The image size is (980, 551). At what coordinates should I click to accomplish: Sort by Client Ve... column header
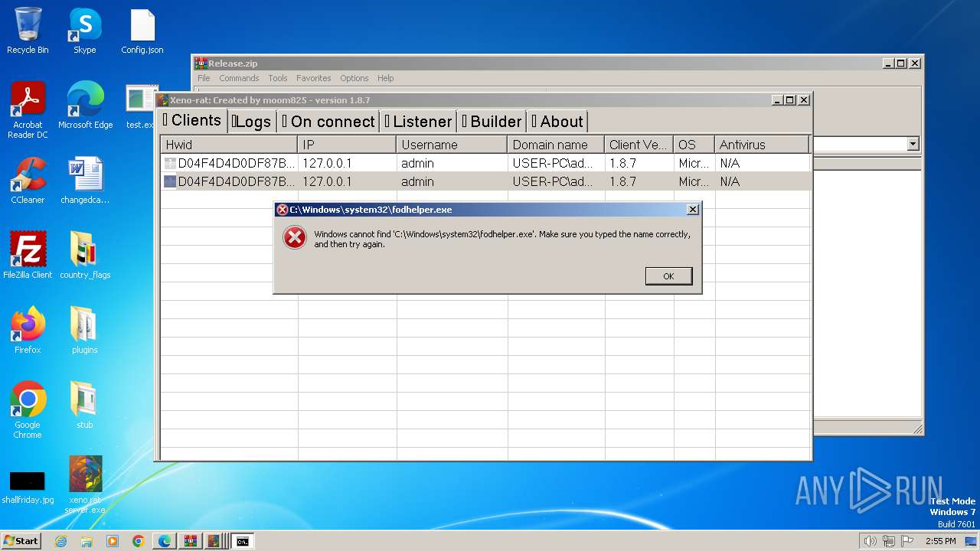click(x=639, y=145)
